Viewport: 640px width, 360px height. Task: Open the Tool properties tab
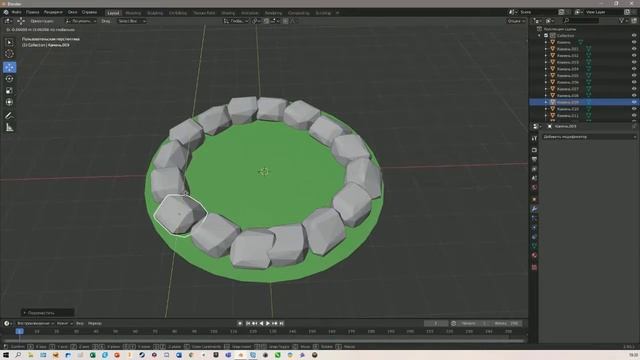tap(534, 139)
